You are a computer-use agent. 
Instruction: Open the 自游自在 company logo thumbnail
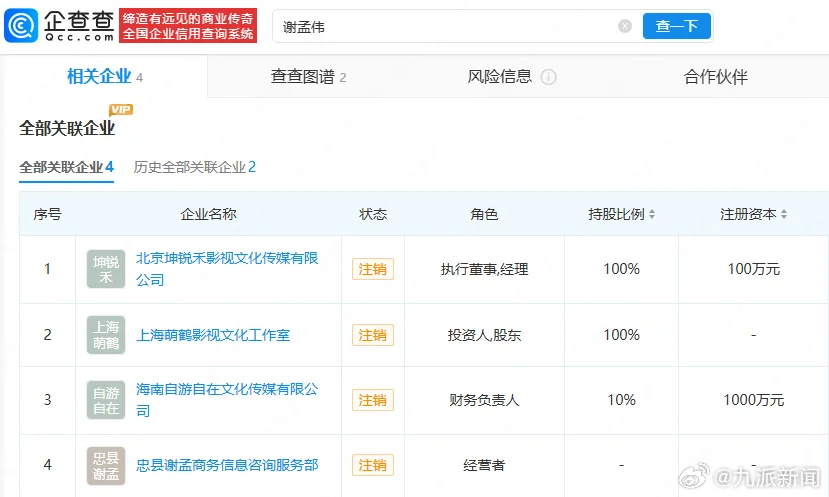[x=106, y=400]
